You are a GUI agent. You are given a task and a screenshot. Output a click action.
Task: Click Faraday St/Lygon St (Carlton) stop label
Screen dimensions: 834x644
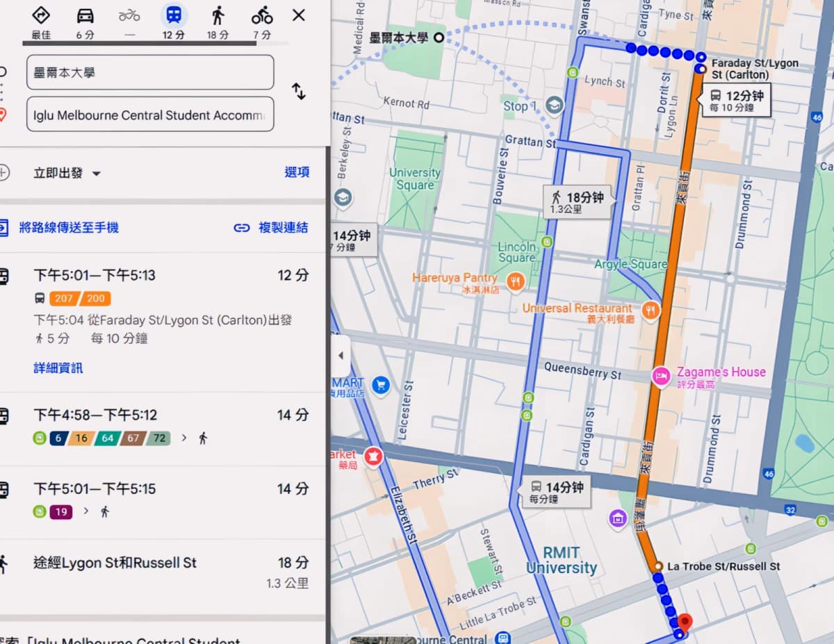click(754, 69)
